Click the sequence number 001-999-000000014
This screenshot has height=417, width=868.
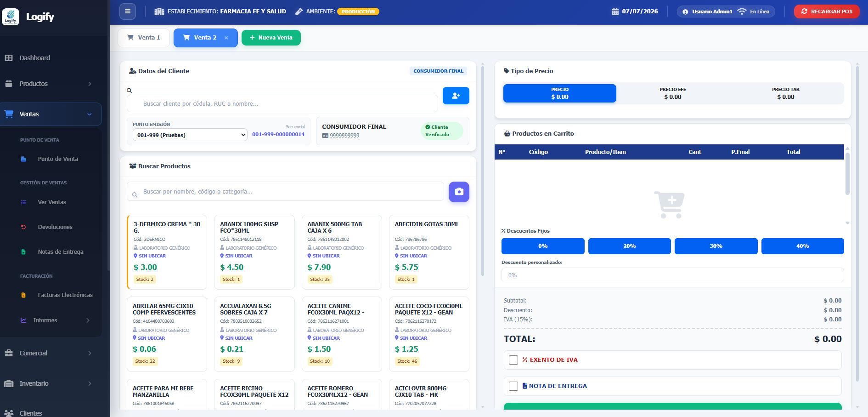pyautogui.click(x=278, y=134)
